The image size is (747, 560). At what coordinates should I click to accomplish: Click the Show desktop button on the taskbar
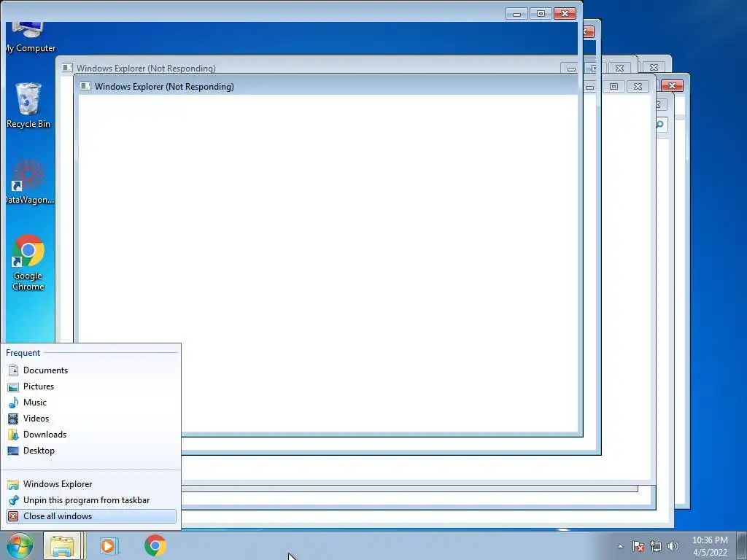pos(742,545)
